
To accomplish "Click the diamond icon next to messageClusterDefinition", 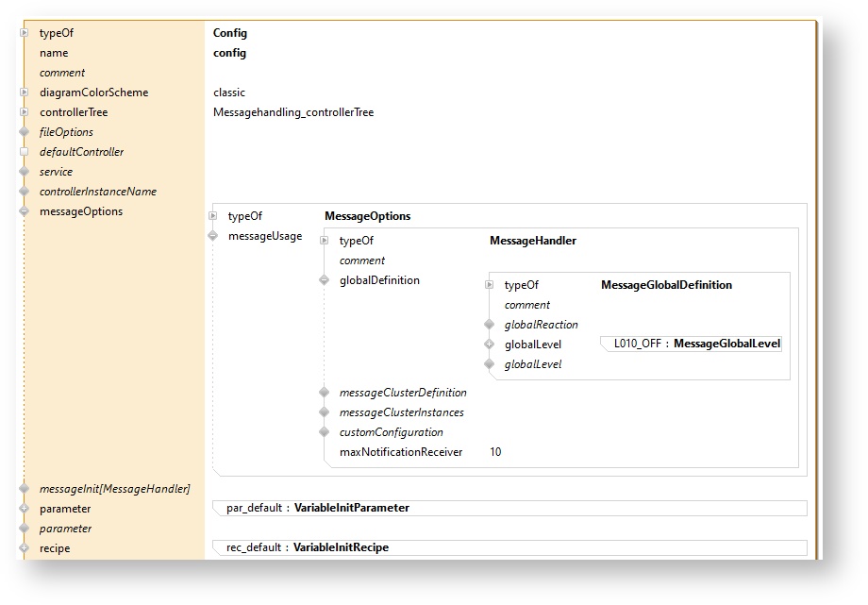I will click(324, 393).
